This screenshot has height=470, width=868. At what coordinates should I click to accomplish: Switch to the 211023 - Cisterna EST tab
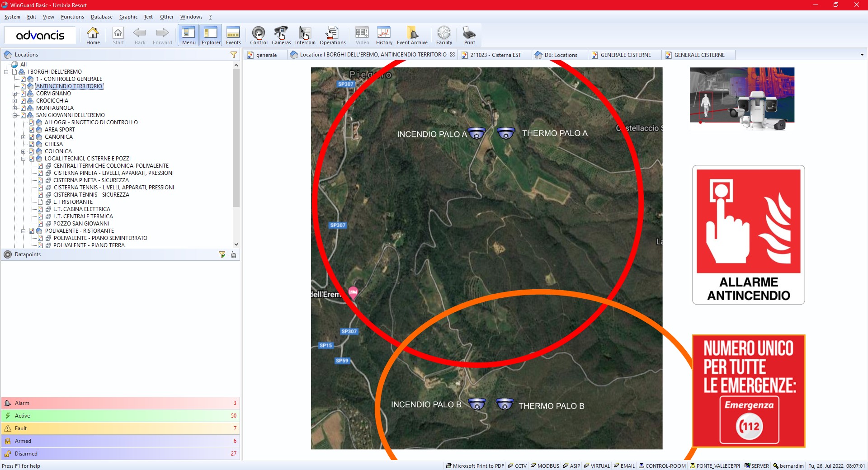coord(495,55)
